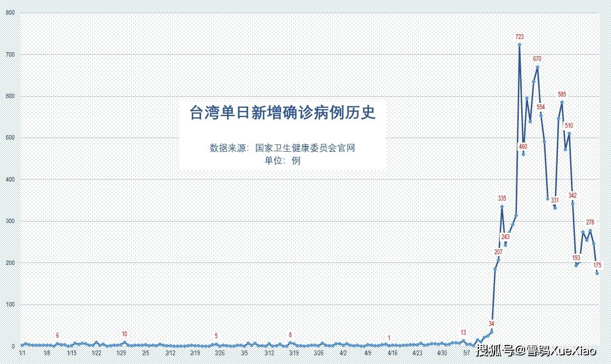Viewport: 611px width, 364px height.
Task: Click the x-axis date 4/2
Action: pyautogui.click(x=343, y=352)
